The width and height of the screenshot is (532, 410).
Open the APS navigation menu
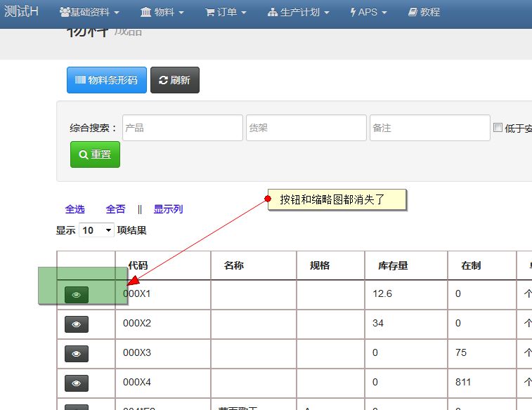pos(368,13)
